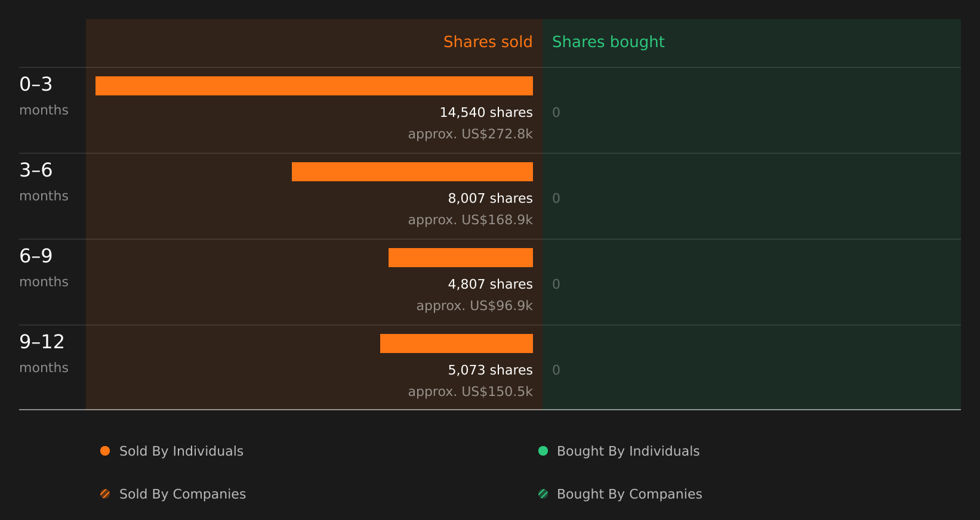Click the orange Sold By Individuals legend dot

[105, 451]
